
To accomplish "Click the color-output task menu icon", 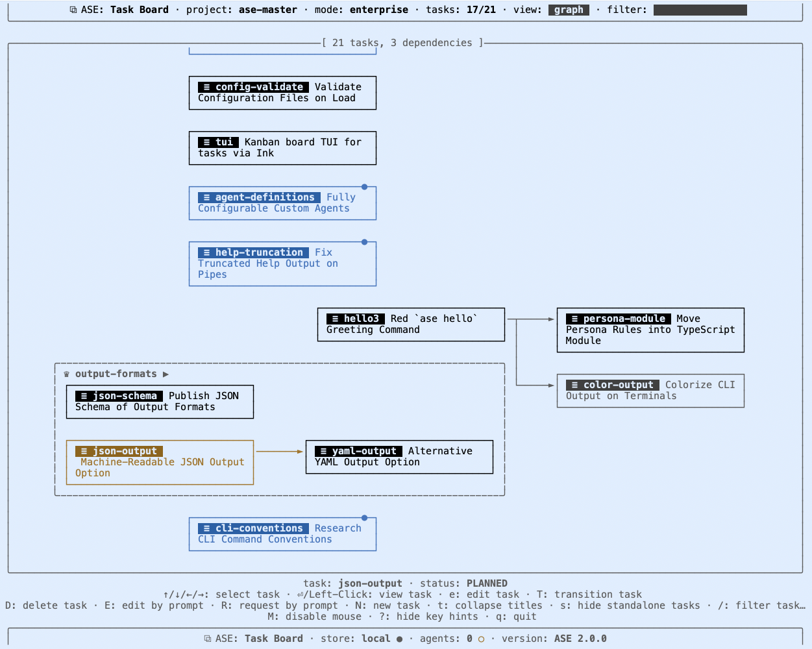I will click(x=575, y=385).
